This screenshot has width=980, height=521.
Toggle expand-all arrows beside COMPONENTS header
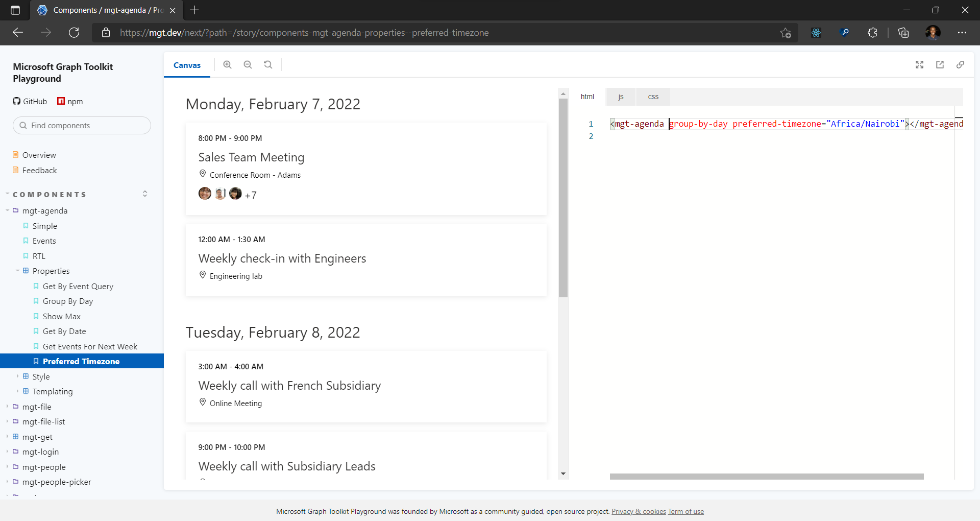pyautogui.click(x=145, y=194)
